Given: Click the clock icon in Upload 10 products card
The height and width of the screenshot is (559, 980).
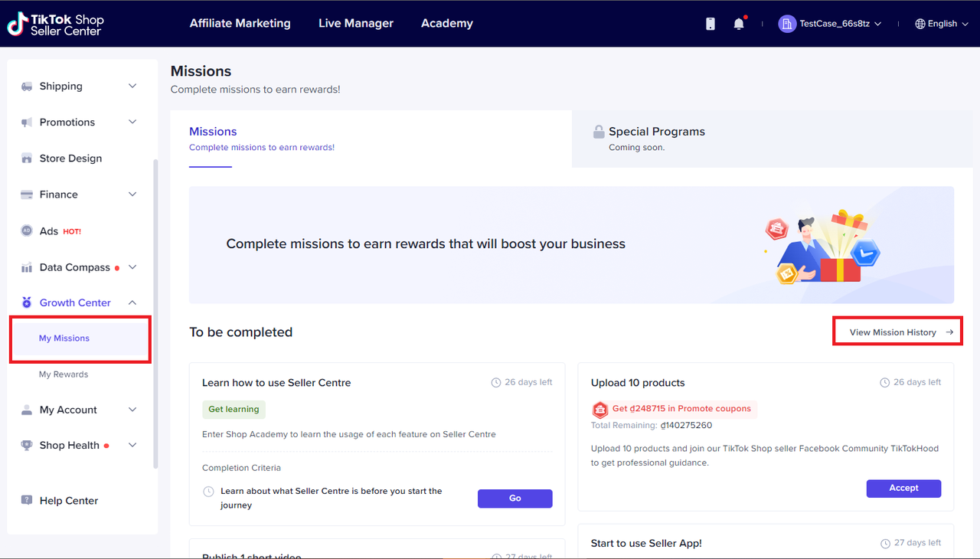Looking at the screenshot, I should click(x=885, y=382).
